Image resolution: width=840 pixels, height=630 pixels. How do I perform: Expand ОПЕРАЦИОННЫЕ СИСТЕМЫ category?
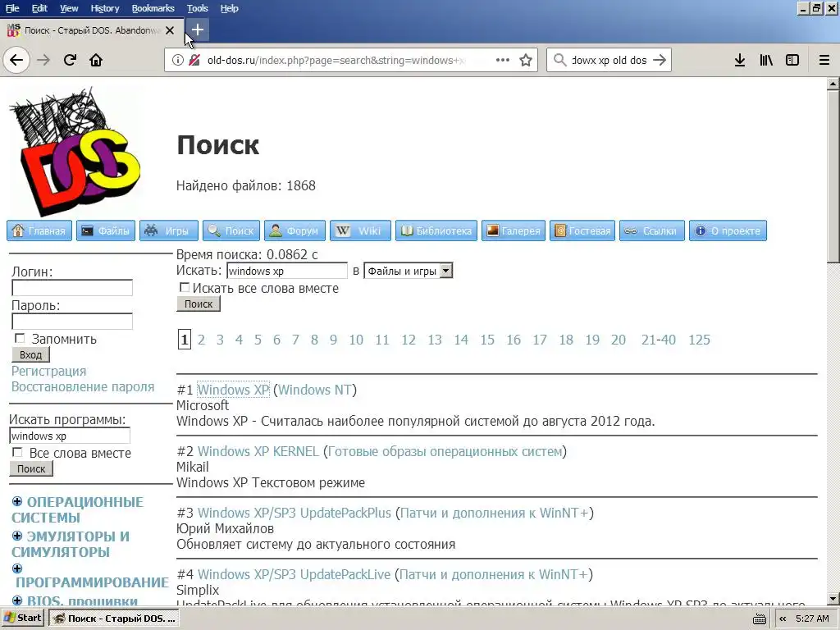(x=17, y=501)
